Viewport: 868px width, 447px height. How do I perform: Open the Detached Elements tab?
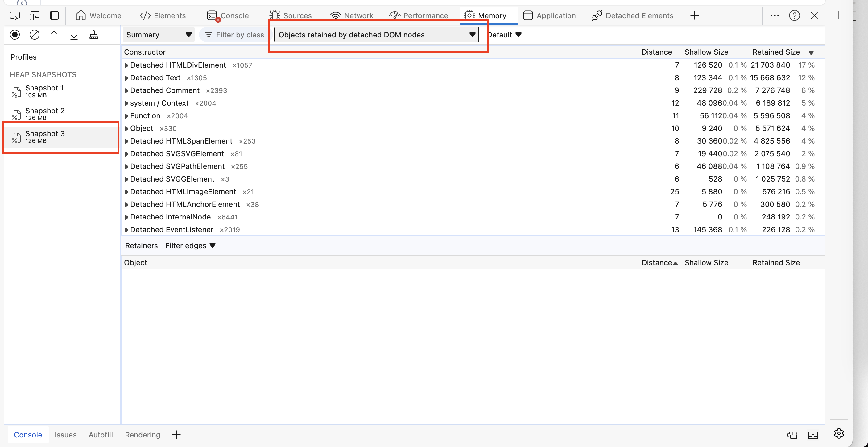[x=632, y=15]
